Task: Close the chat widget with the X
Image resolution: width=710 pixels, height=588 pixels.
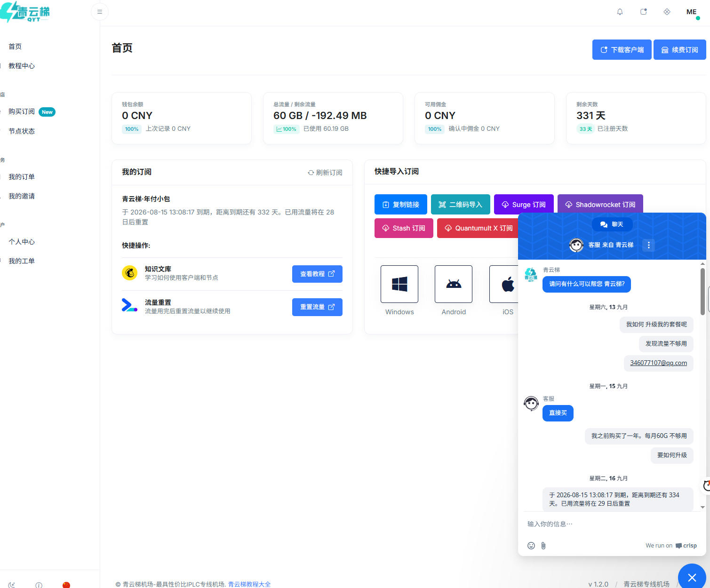Action: click(x=692, y=577)
